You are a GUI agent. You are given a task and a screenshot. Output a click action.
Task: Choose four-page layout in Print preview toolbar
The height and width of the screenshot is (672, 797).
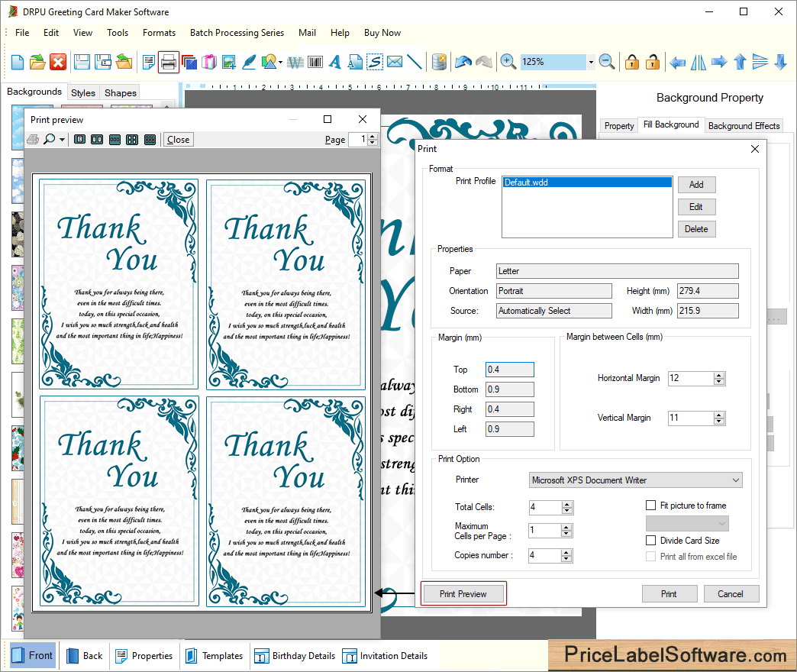click(x=131, y=140)
